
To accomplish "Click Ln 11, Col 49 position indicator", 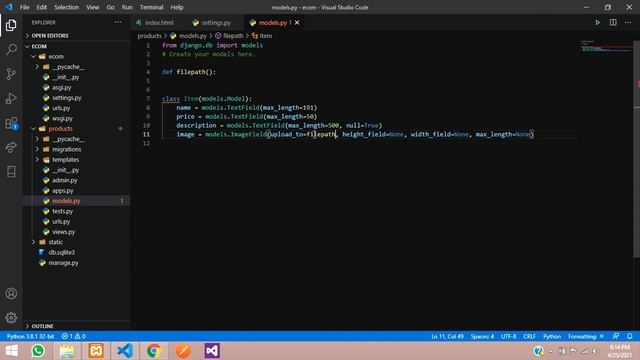I will tap(447, 336).
